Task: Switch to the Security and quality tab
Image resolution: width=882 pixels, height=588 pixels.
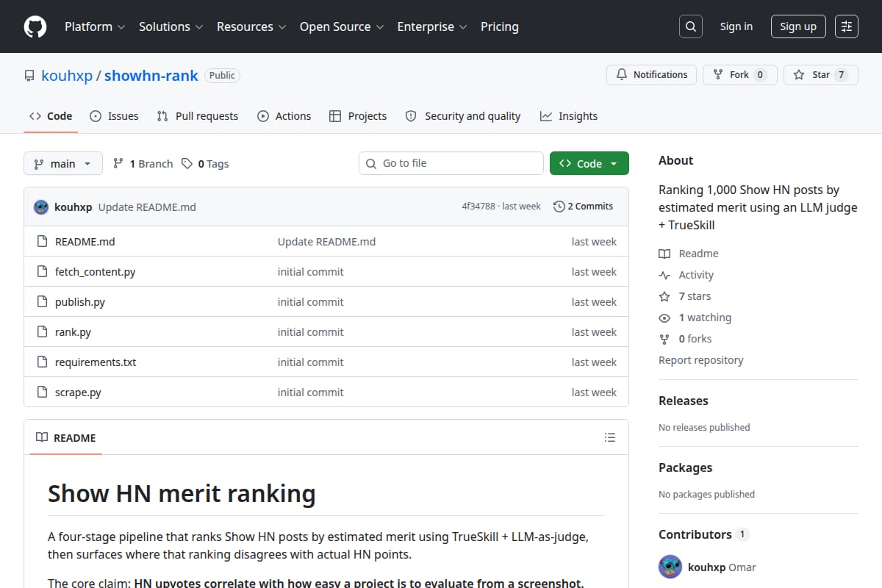Action: click(x=463, y=116)
